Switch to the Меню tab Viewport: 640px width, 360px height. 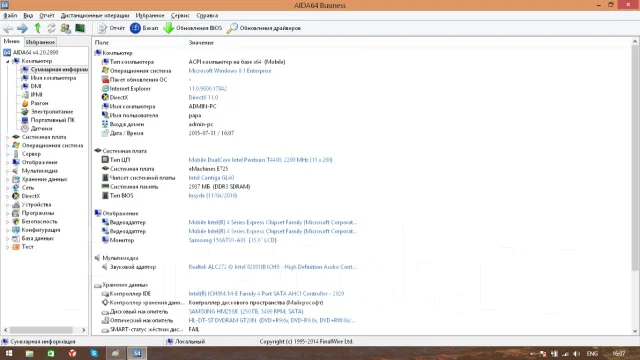click(11, 42)
